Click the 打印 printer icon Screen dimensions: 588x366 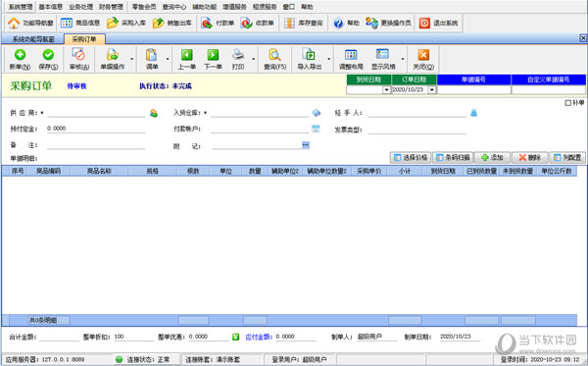click(238, 55)
